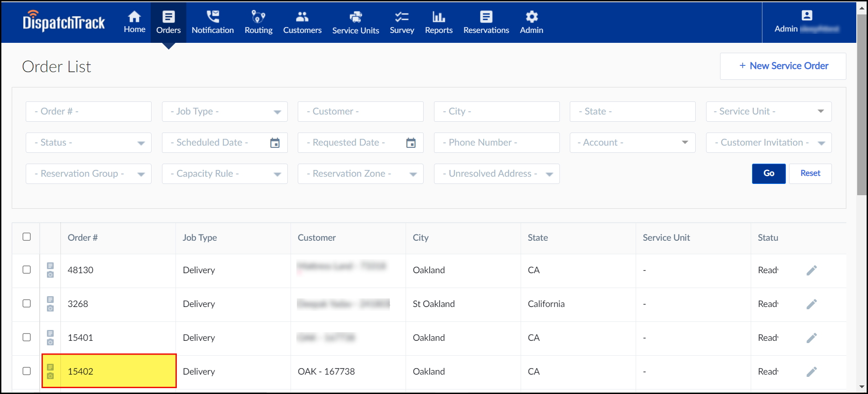Toggle the select-all orders checkbox
Screen dimensions: 868x394
coord(27,237)
